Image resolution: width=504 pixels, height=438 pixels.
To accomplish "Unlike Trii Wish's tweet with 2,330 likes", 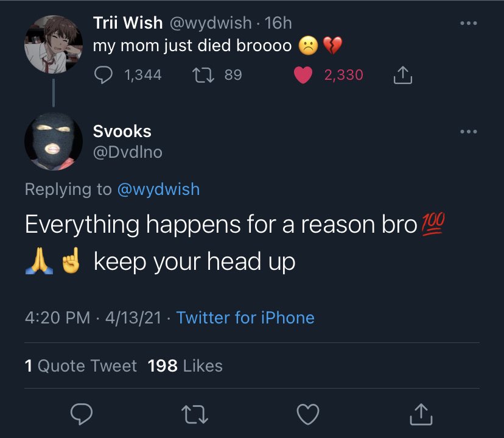I will pos(303,75).
